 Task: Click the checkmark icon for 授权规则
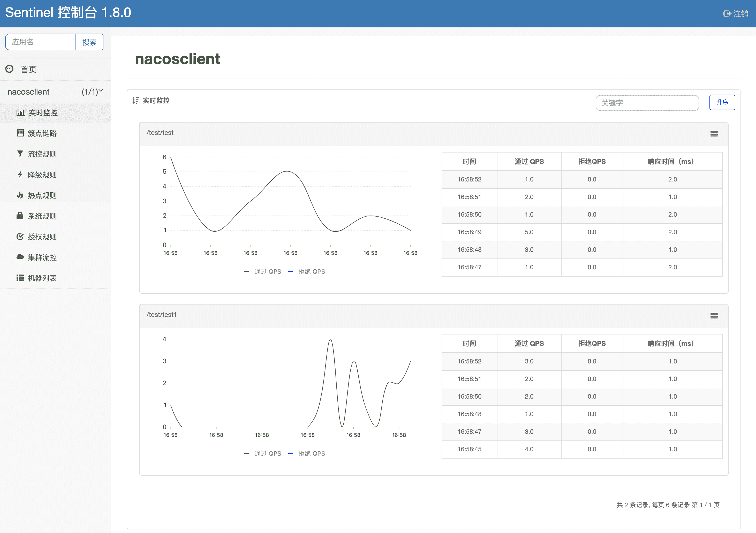tap(20, 236)
